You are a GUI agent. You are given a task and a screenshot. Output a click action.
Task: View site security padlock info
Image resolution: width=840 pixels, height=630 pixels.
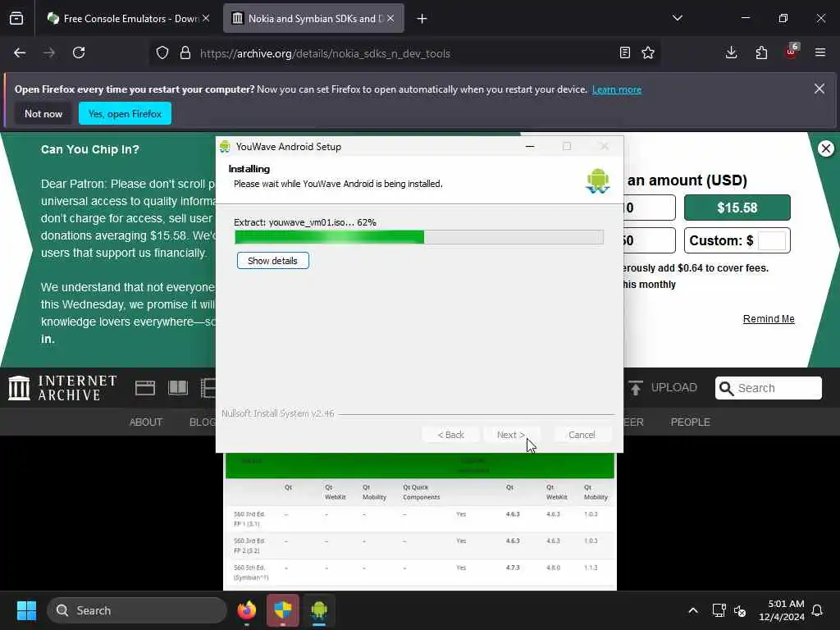coord(185,52)
